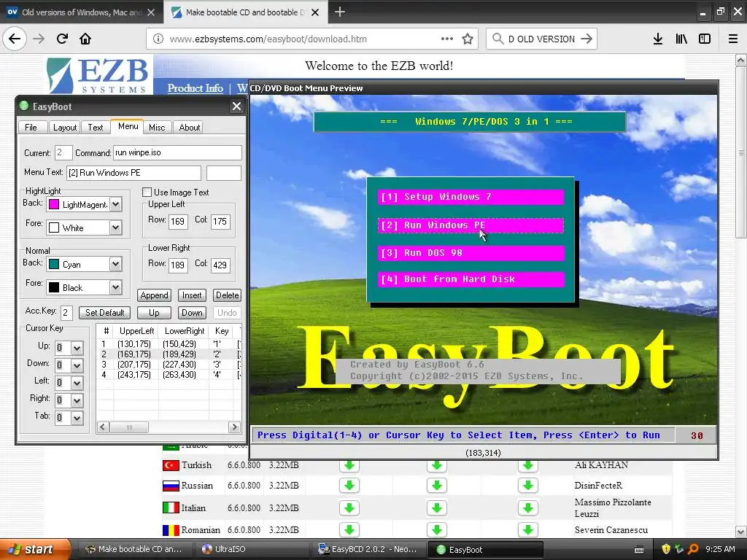The width and height of the screenshot is (747, 560).
Task: Show site information icon in address bar
Action: [x=158, y=39]
